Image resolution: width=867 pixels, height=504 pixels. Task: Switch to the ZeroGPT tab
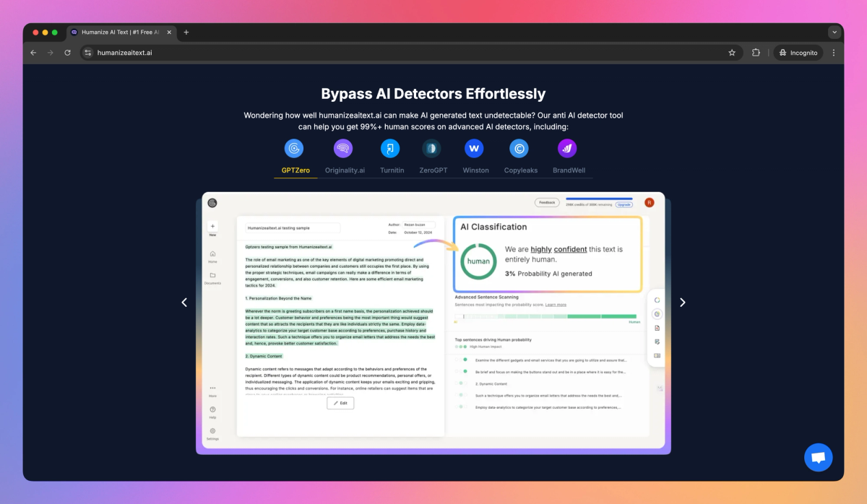tap(432, 170)
